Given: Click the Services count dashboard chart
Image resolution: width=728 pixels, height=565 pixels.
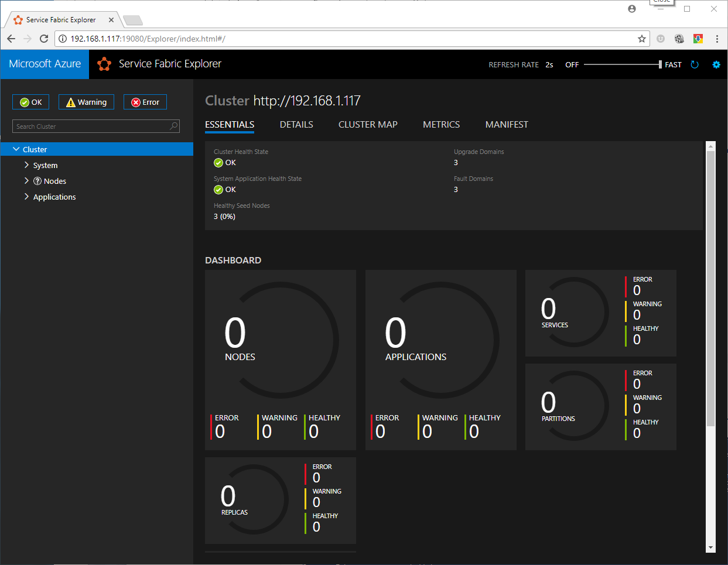Looking at the screenshot, I should (575, 312).
